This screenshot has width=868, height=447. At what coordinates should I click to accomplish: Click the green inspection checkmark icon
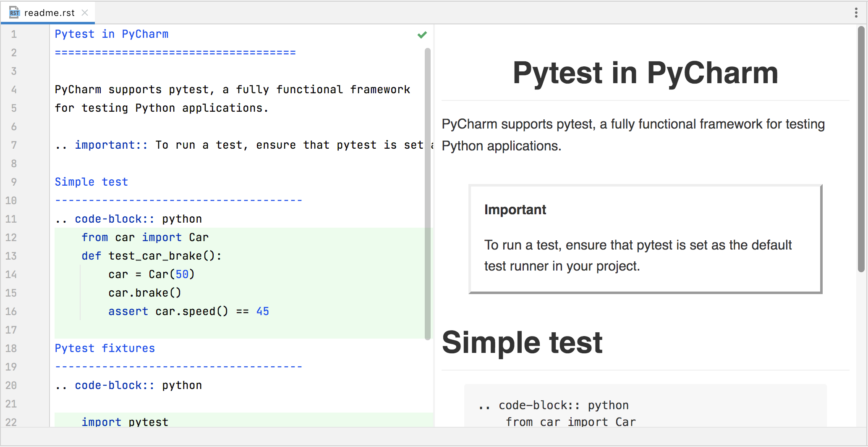point(422,35)
